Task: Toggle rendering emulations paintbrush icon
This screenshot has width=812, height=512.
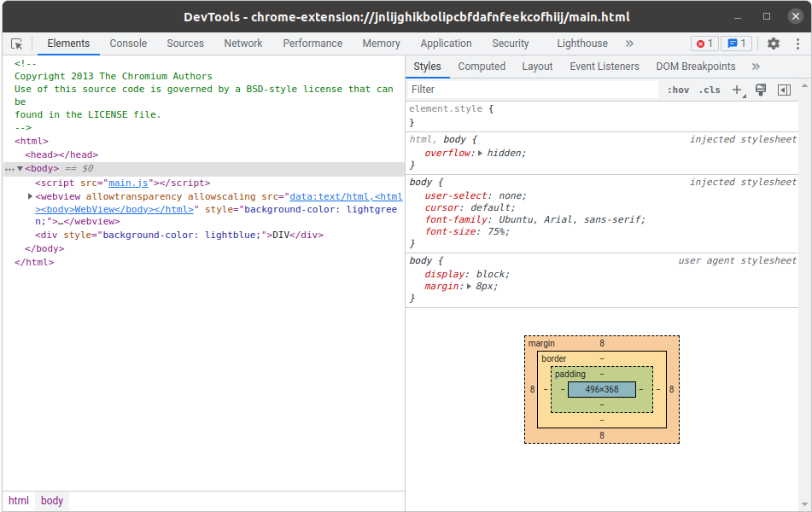Action: tap(760, 90)
